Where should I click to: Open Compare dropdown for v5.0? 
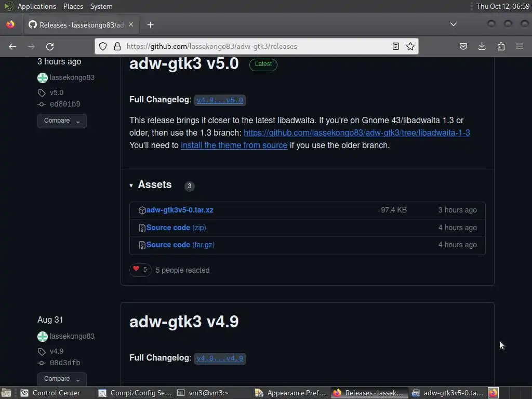[62, 121]
